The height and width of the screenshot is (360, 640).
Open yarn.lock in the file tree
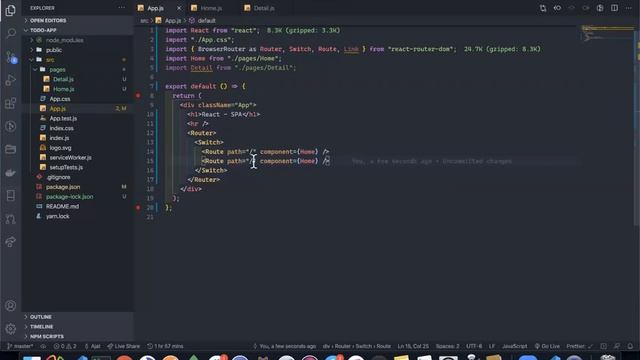coord(78,216)
